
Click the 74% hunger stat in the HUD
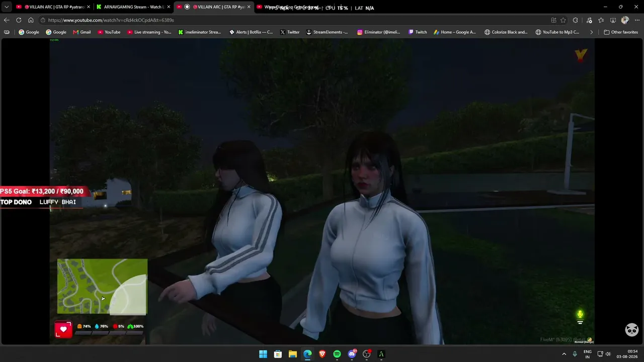pos(84,326)
